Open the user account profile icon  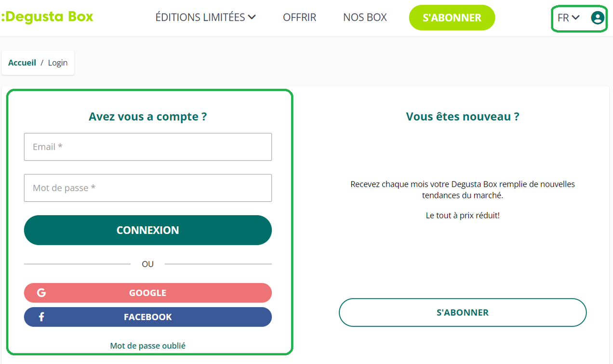(x=598, y=18)
